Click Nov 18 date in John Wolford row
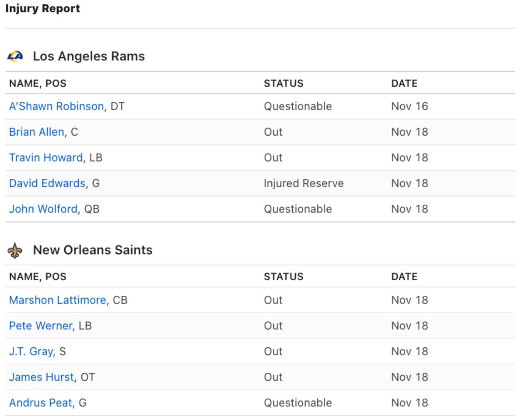This screenshot has width=525, height=420. click(x=409, y=209)
